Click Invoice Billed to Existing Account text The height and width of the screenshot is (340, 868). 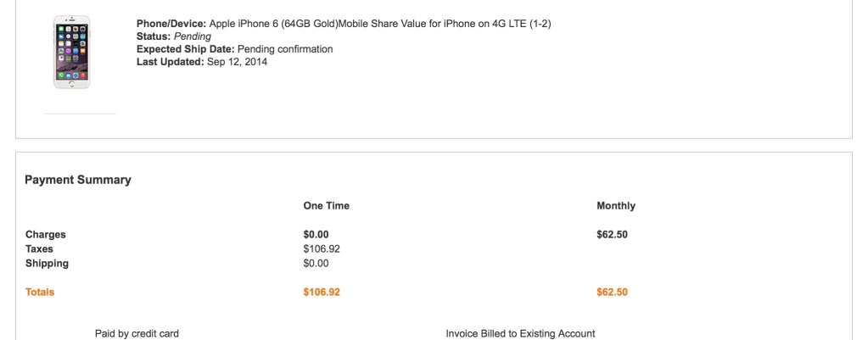click(520, 334)
